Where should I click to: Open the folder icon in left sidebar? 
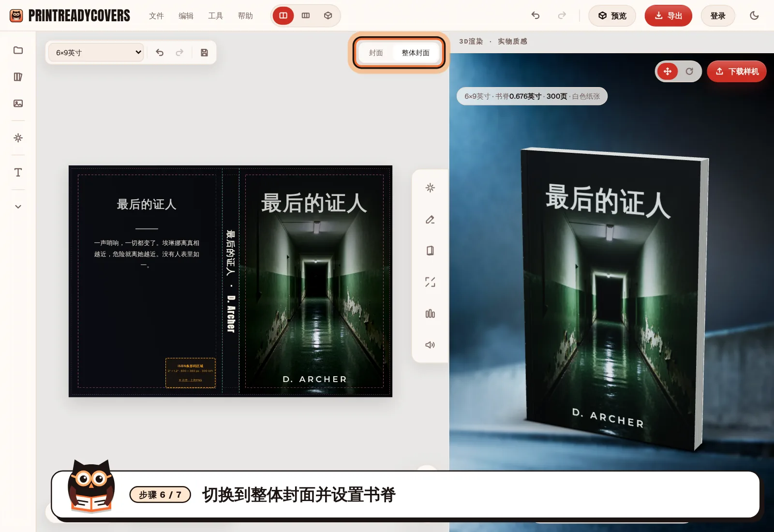(x=18, y=50)
